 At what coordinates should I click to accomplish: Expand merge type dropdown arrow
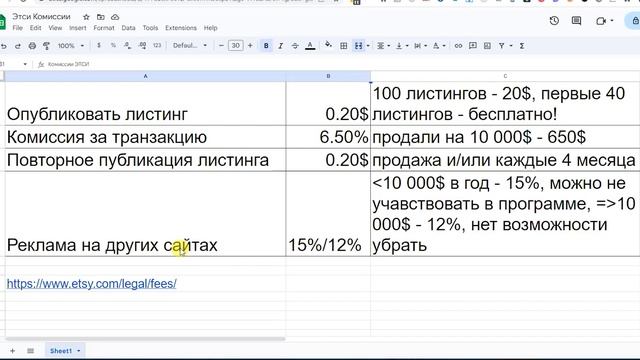click(368, 46)
